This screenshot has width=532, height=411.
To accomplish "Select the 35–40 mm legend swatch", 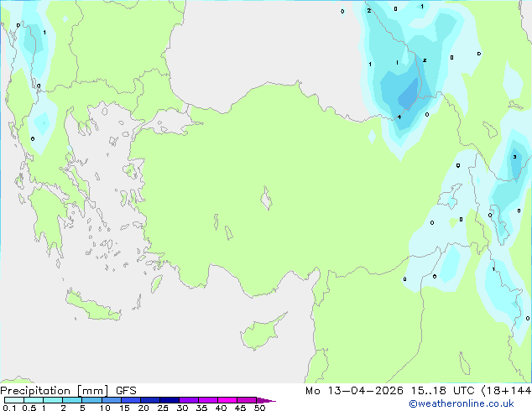I will click(208, 400).
